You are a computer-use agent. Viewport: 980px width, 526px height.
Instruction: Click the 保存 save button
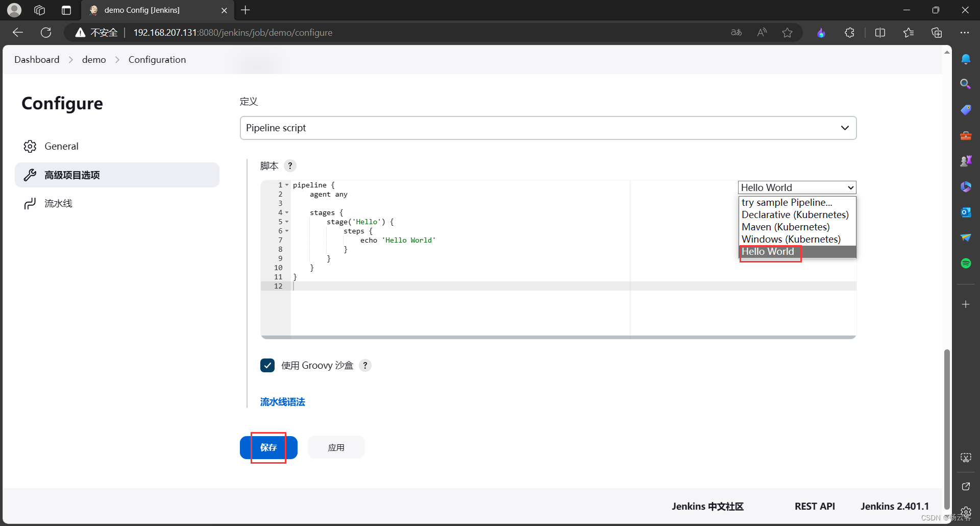click(268, 447)
